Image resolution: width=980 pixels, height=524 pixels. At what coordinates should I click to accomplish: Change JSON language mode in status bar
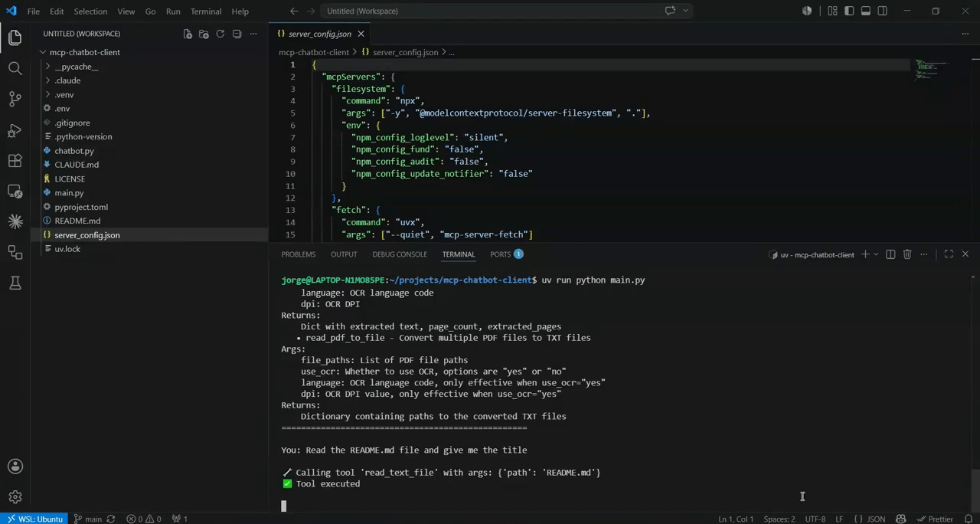[x=870, y=519]
